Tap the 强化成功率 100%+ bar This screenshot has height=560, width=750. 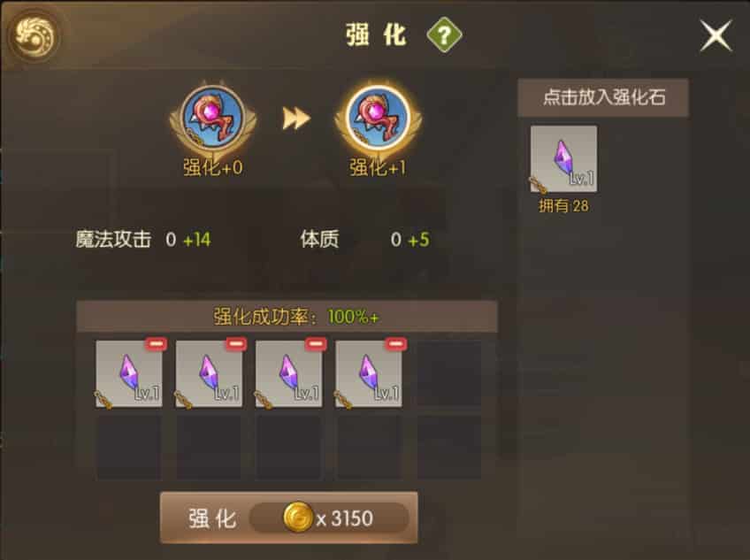287,317
